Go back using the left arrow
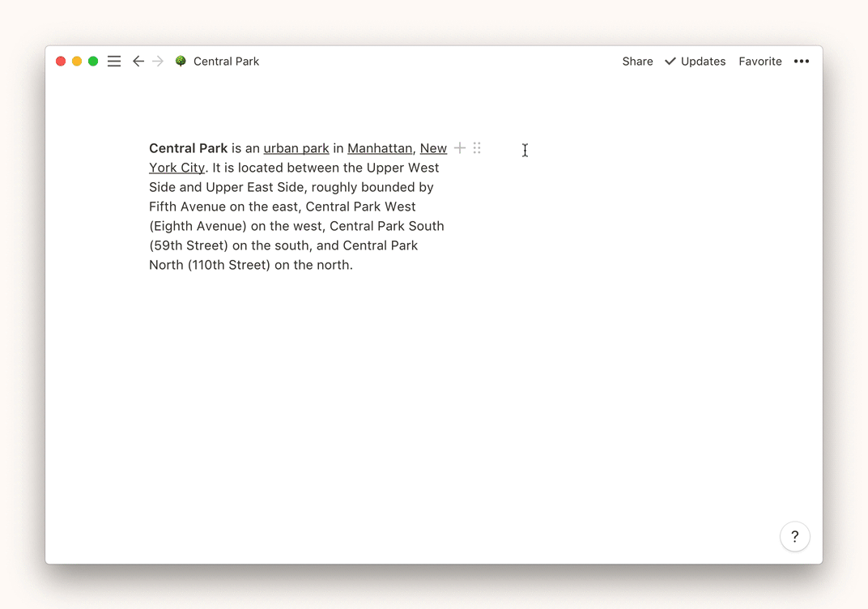This screenshot has width=868, height=609. coord(138,62)
